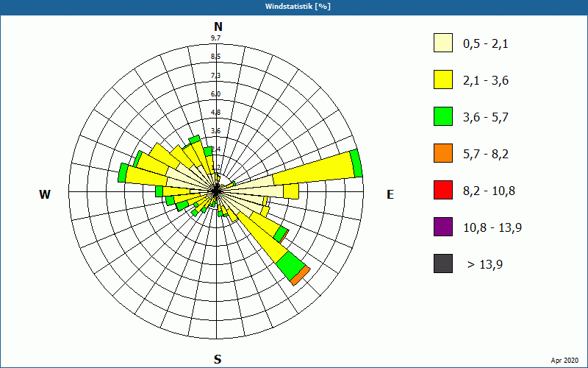Click the long yellow east-northeast wind bar

(x=313, y=169)
